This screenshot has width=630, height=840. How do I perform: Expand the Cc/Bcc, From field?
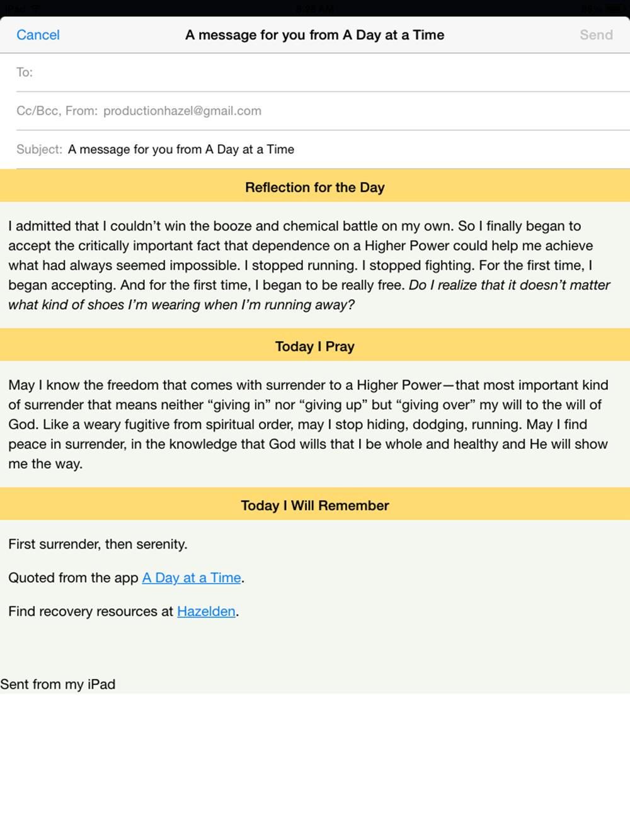(x=323, y=111)
